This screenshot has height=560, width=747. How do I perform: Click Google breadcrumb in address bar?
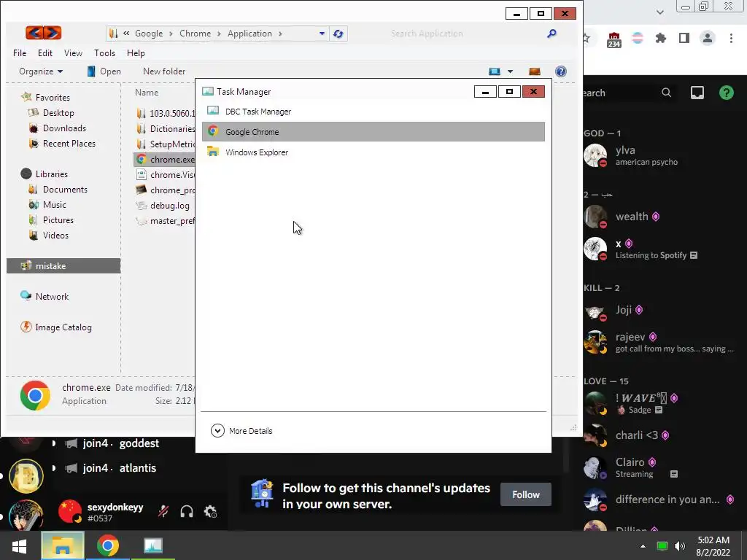(x=149, y=34)
